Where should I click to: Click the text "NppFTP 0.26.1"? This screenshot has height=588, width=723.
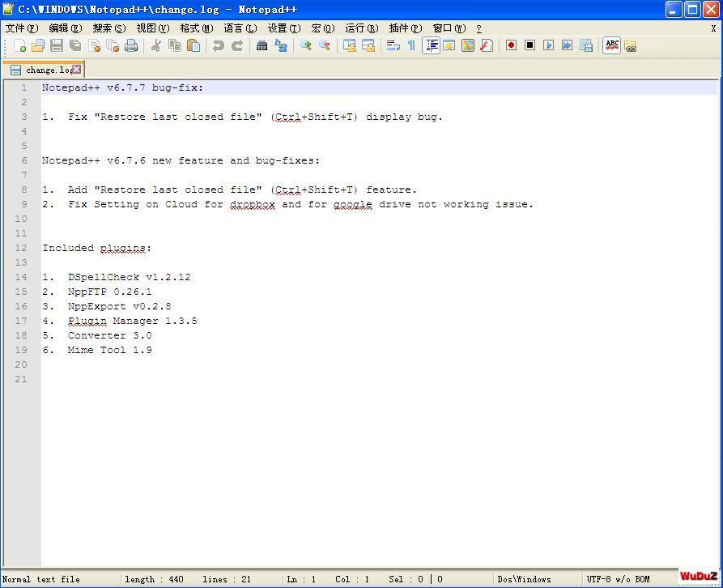point(110,292)
